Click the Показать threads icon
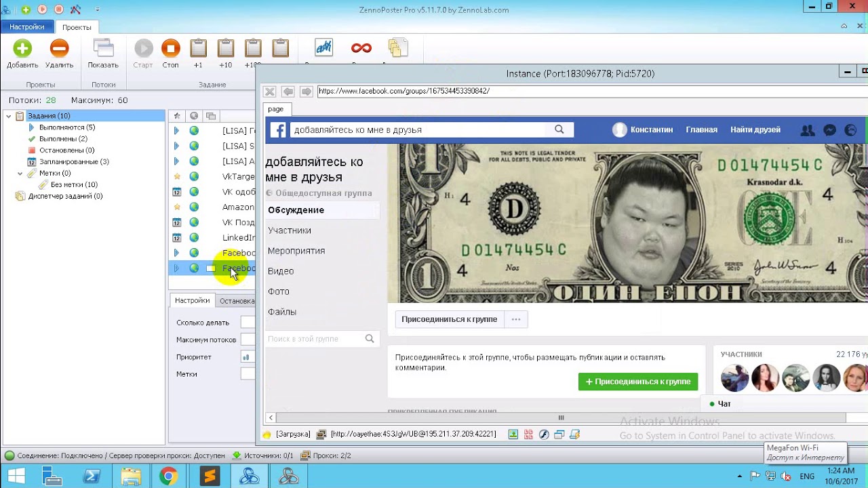Image resolution: width=868 pixels, height=488 pixels. (x=103, y=48)
